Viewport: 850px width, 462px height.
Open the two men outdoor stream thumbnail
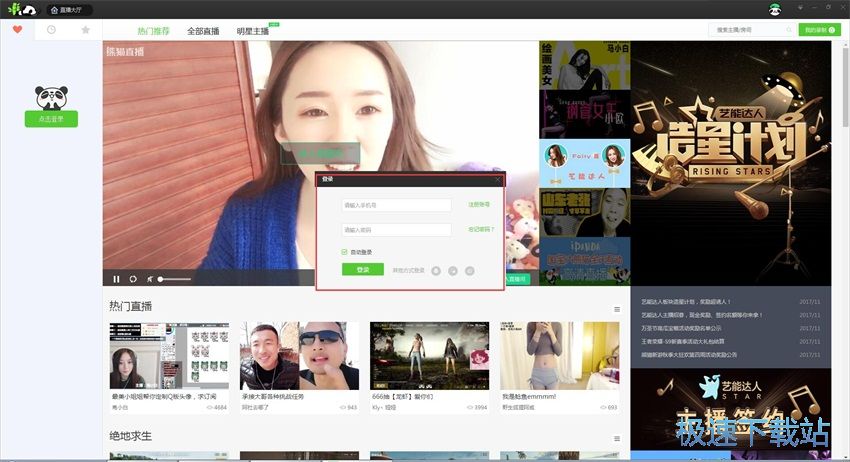tap(299, 356)
